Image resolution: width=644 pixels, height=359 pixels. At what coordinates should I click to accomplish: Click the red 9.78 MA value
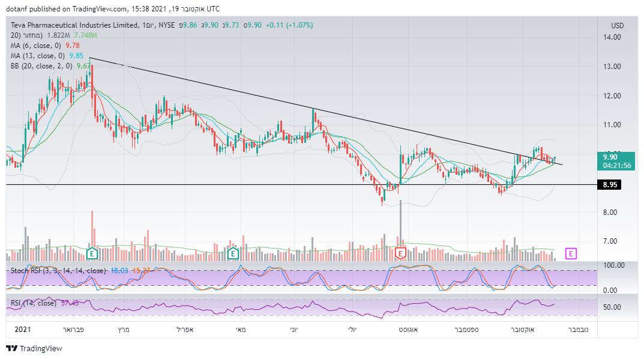coord(73,46)
